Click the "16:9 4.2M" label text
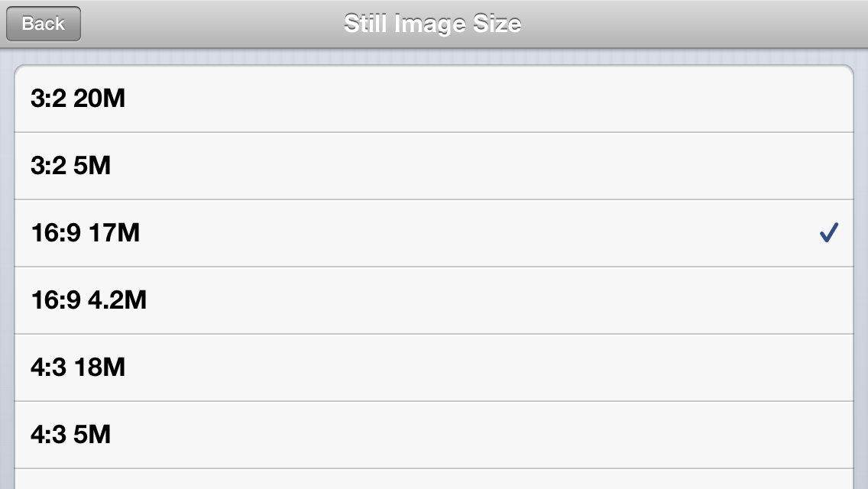This screenshot has width=868, height=489. (89, 301)
